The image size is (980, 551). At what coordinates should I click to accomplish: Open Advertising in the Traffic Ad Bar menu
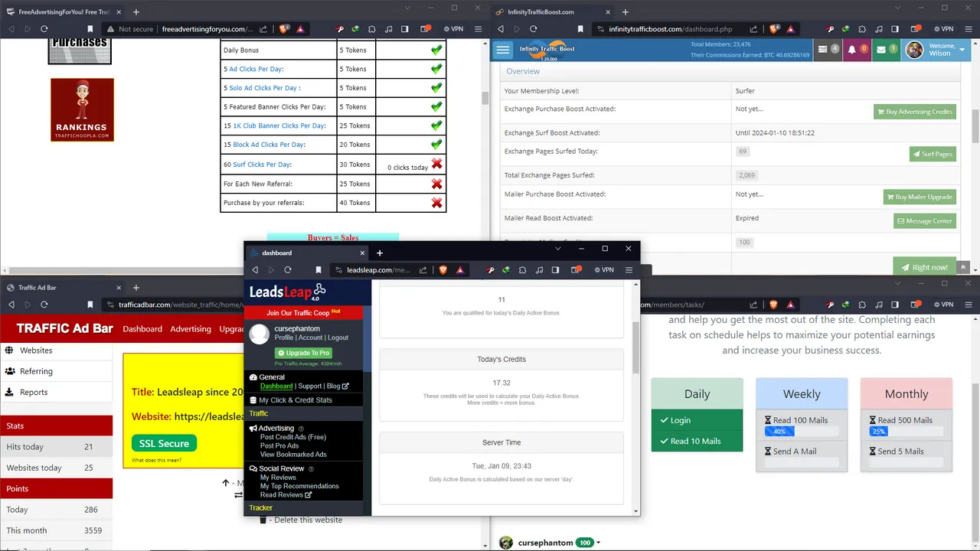click(x=191, y=329)
